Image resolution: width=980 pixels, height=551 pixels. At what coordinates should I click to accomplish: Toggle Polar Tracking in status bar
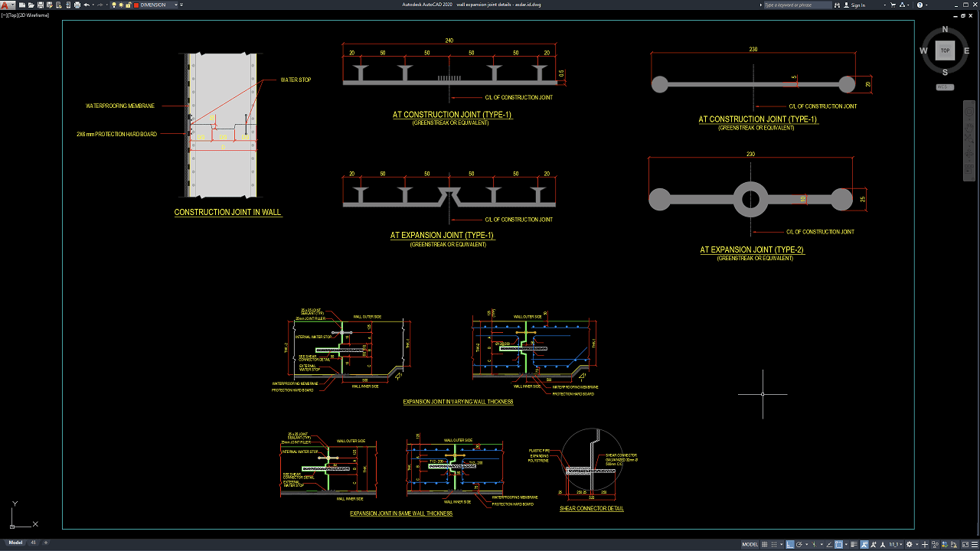coord(799,545)
